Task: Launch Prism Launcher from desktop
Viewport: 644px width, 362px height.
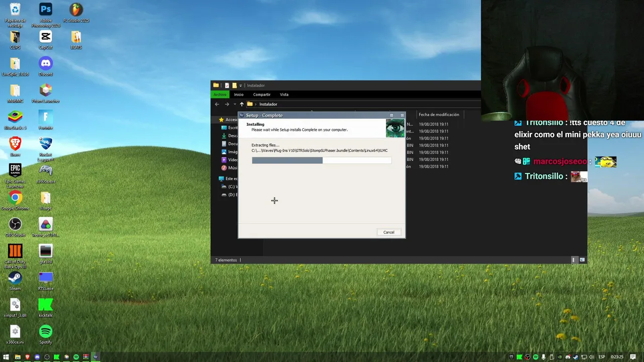Action: pos(45,94)
